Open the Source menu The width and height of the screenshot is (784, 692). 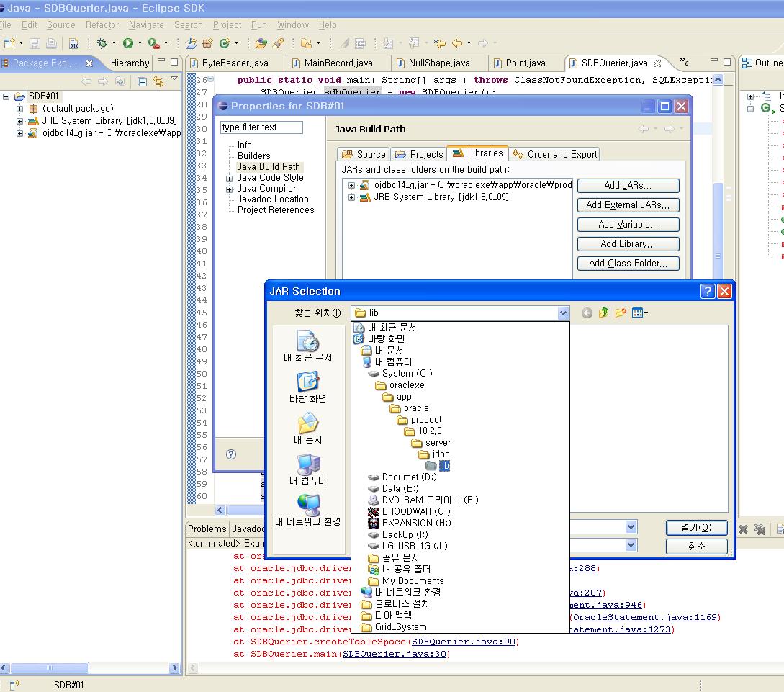coord(61,25)
